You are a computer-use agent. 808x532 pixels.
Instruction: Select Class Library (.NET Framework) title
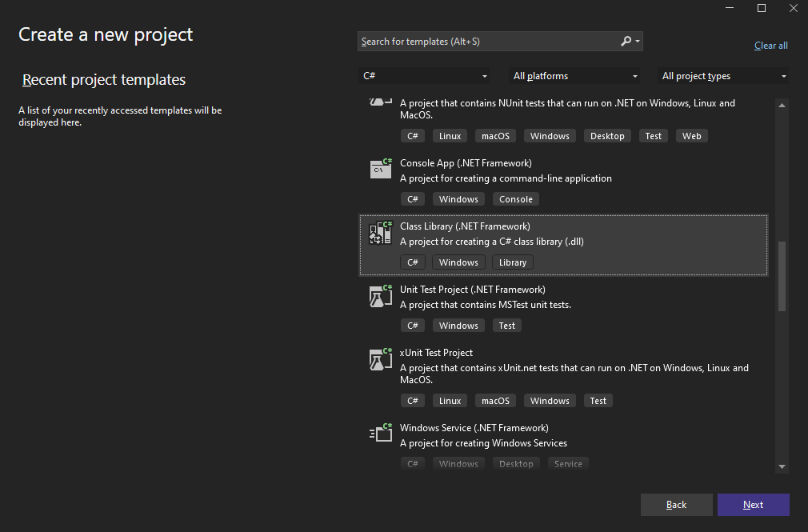click(465, 226)
